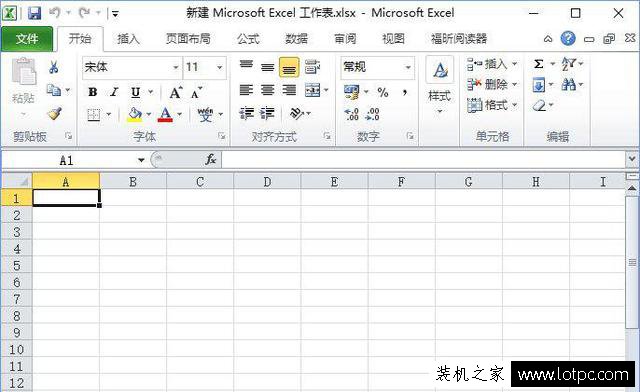
Task: Open the 剪贴板 pane launcher
Action: tap(69, 136)
